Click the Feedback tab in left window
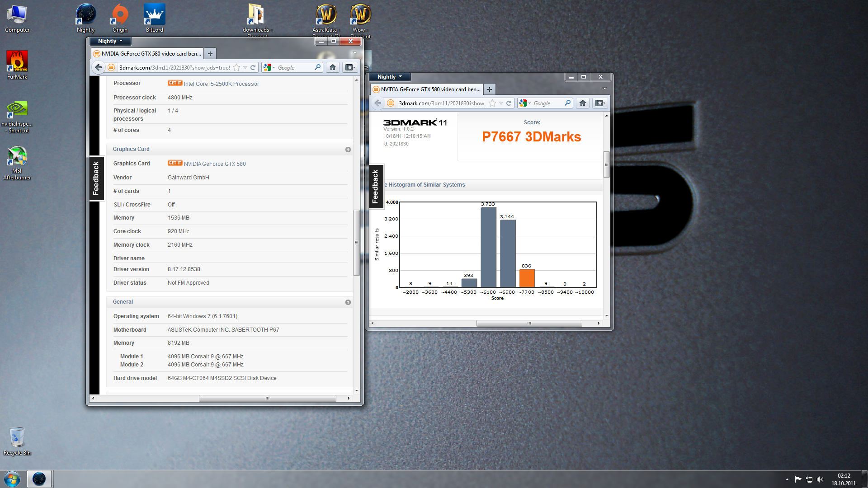The width and height of the screenshot is (868, 488). [96, 178]
